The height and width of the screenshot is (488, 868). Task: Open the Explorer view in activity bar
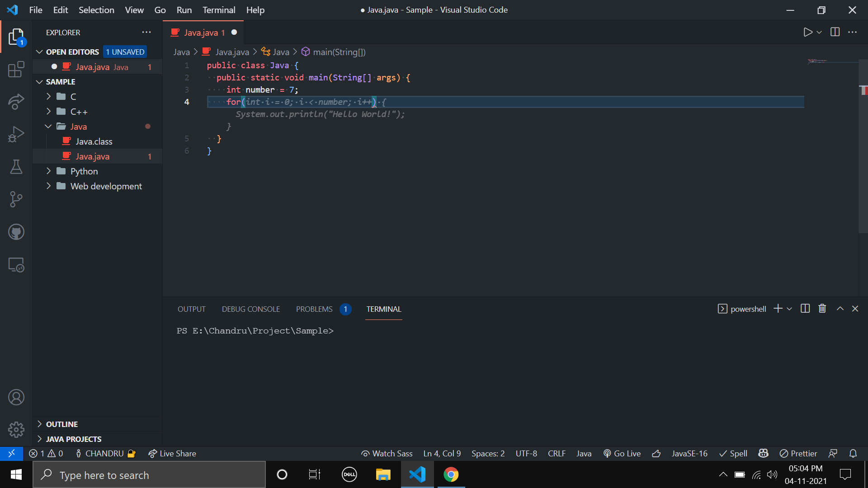[16, 37]
